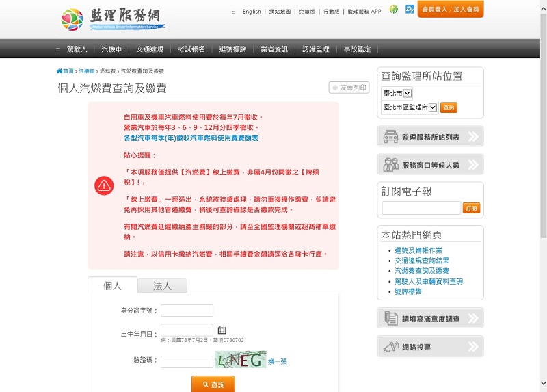This screenshot has width=547, height=392.
Task: Click the scrollbar up arrow
Action: [543, 9]
